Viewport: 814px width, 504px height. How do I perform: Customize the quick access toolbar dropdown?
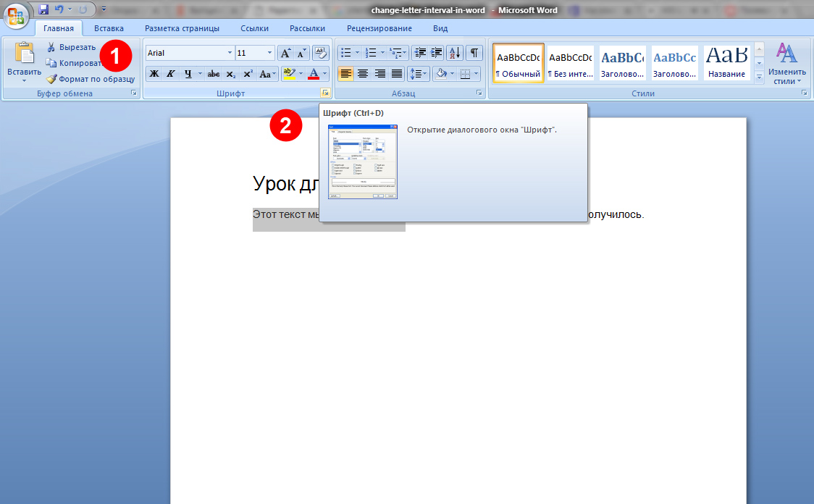click(104, 9)
